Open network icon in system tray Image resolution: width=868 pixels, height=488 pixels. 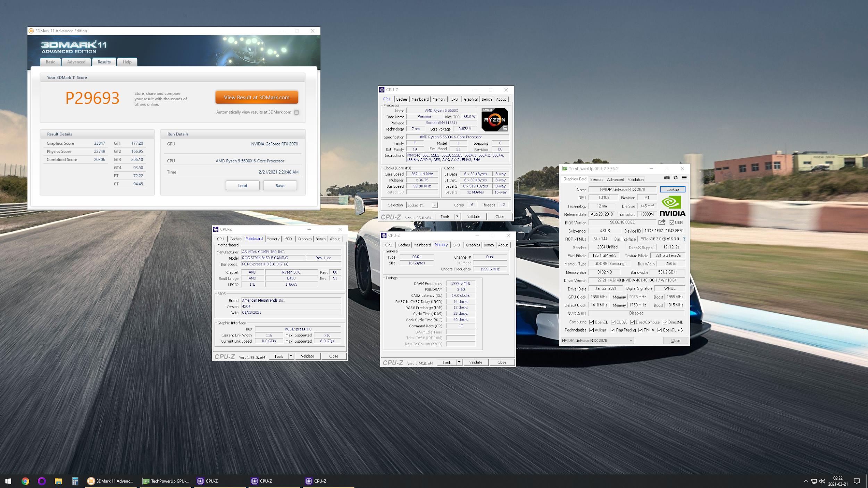814,481
